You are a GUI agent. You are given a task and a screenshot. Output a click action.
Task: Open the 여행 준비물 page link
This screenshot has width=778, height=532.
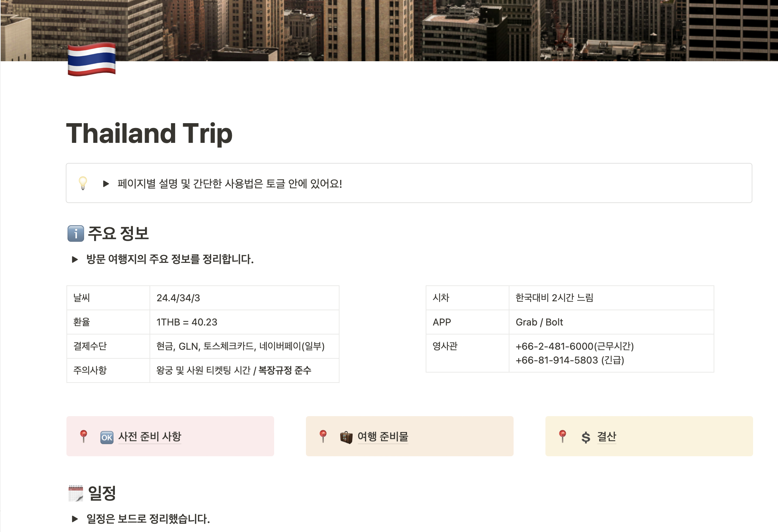click(383, 437)
